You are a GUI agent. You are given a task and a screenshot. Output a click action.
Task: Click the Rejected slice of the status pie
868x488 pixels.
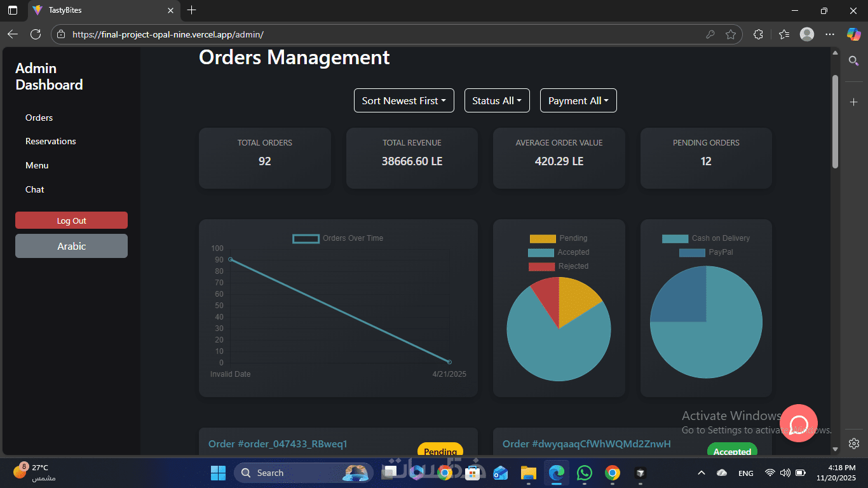coord(547,297)
